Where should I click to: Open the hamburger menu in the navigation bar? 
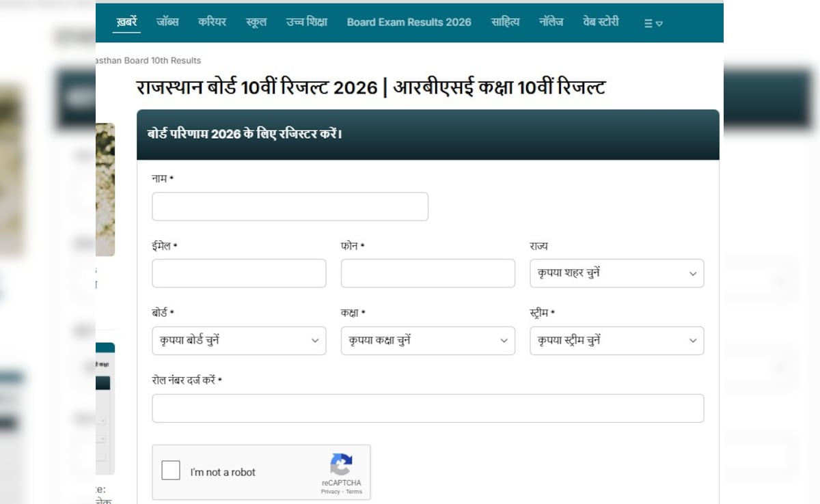(648, 23)
